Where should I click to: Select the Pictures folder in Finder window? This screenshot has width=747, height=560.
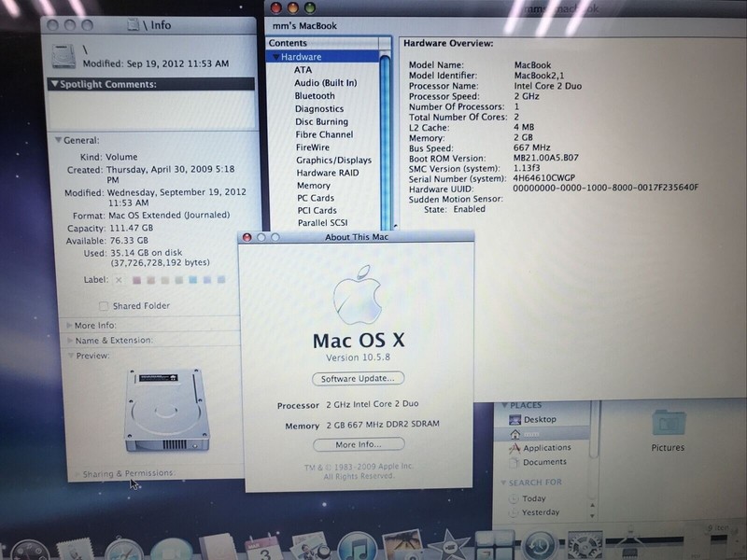(x=668, y=423)
